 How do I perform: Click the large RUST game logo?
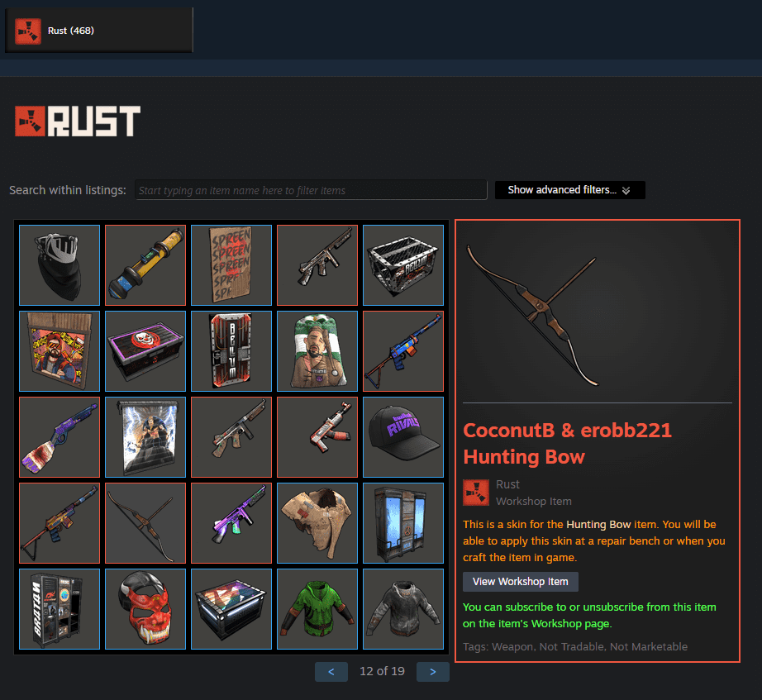click(x=78, y=121)
